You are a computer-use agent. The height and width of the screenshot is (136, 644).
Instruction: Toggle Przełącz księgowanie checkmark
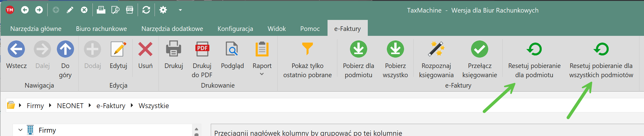click(479, 49)
